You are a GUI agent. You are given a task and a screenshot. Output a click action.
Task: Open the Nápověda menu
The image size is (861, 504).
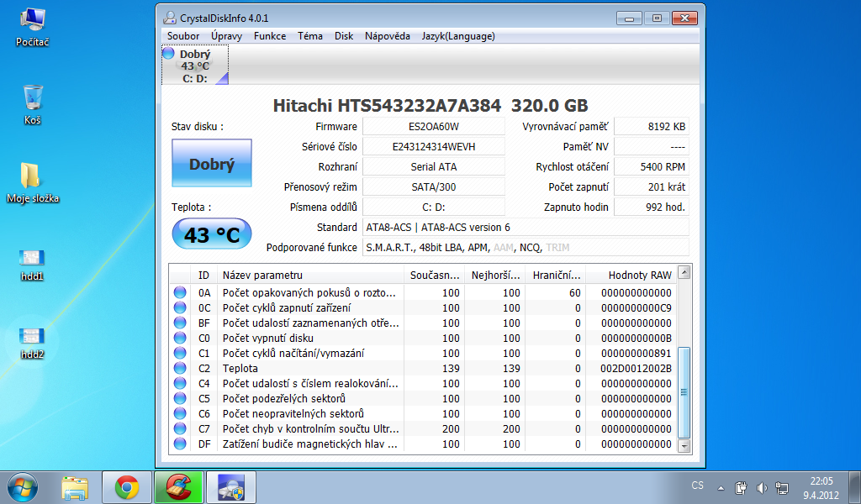point(388,36)
